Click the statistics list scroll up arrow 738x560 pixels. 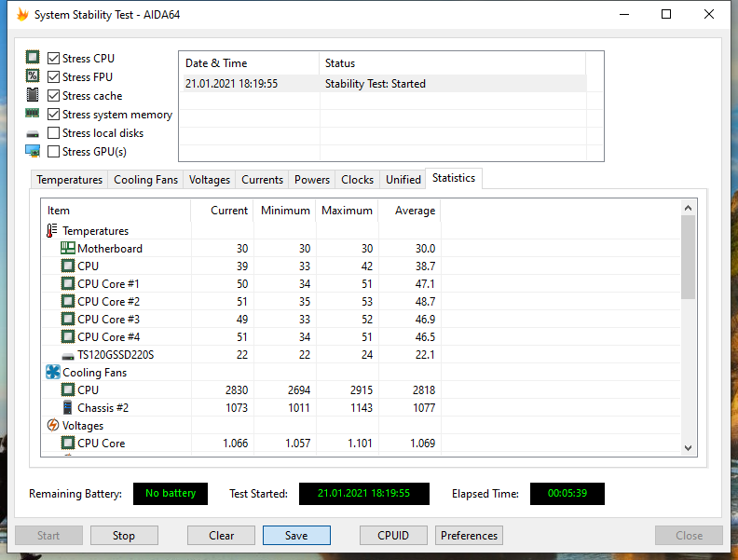tap(688, 208)
